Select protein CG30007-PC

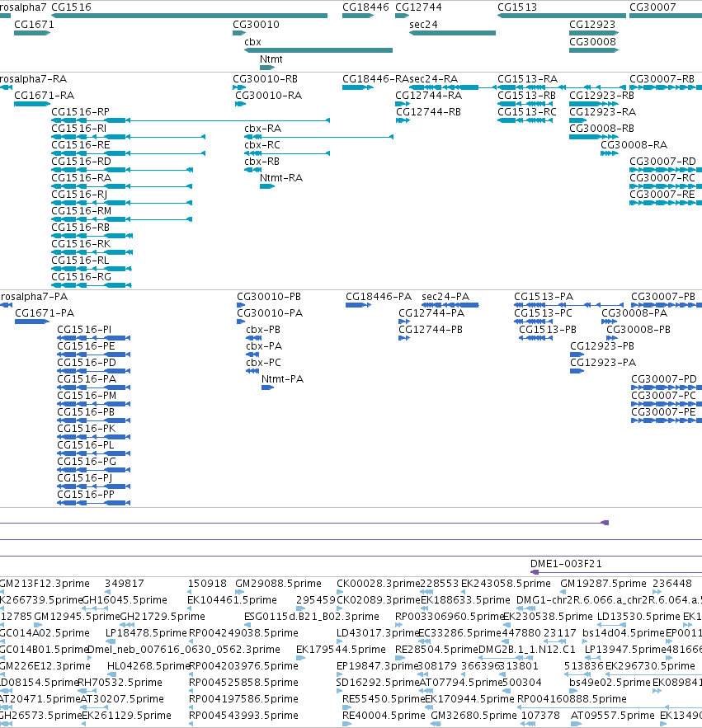664,396
